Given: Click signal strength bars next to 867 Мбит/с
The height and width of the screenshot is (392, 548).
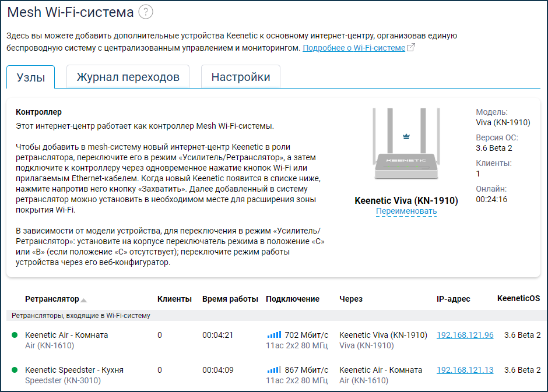Looking at the screenshot, I should [274, 370].
